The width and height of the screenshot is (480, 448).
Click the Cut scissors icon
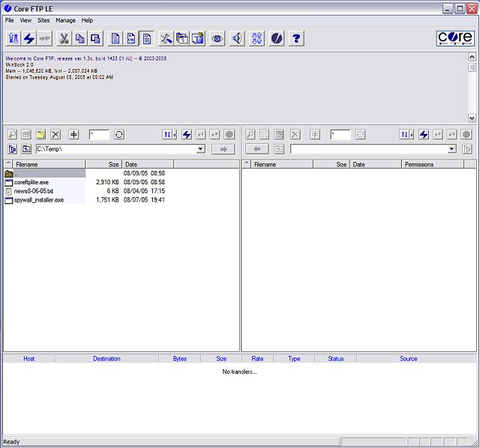point(64,38)
